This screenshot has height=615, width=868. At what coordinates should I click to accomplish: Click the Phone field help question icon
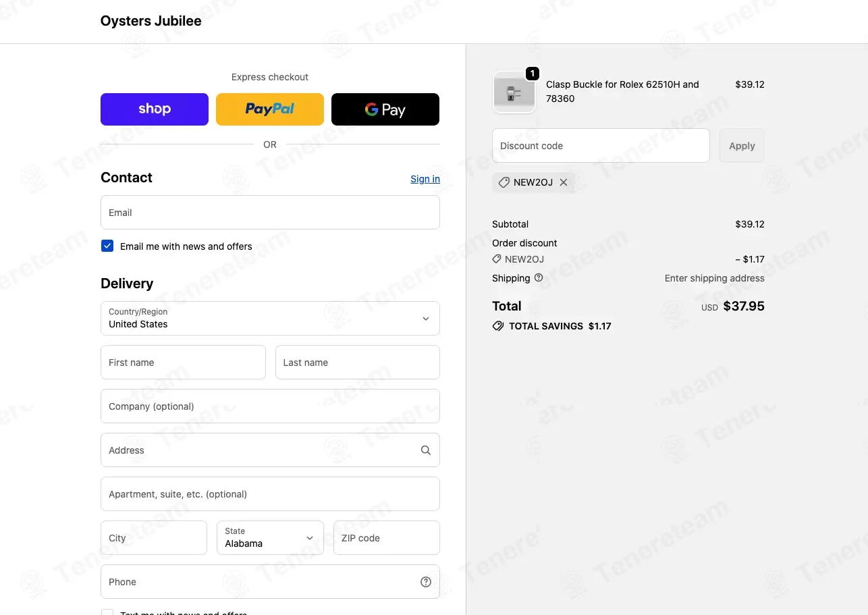pyautogui.click(x=425, y=582)
